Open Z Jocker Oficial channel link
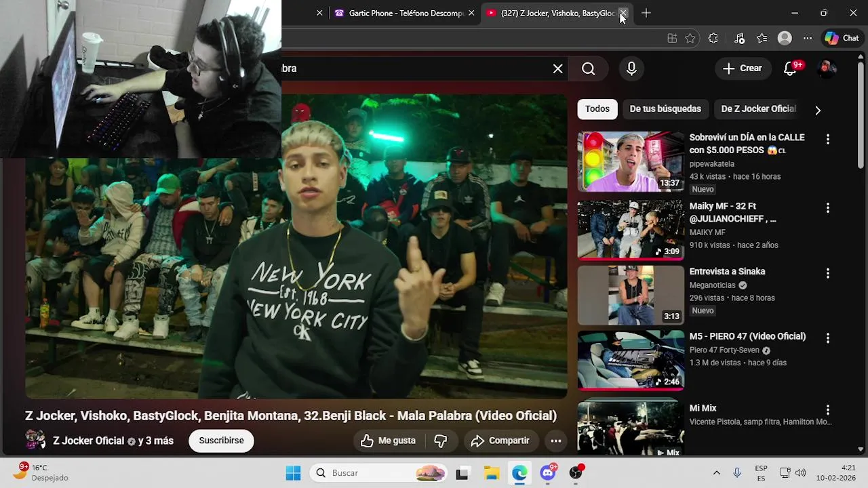Image resolution: width=868 pixels, height=488 pixels. pyautogui.click(x=88, y=441)
